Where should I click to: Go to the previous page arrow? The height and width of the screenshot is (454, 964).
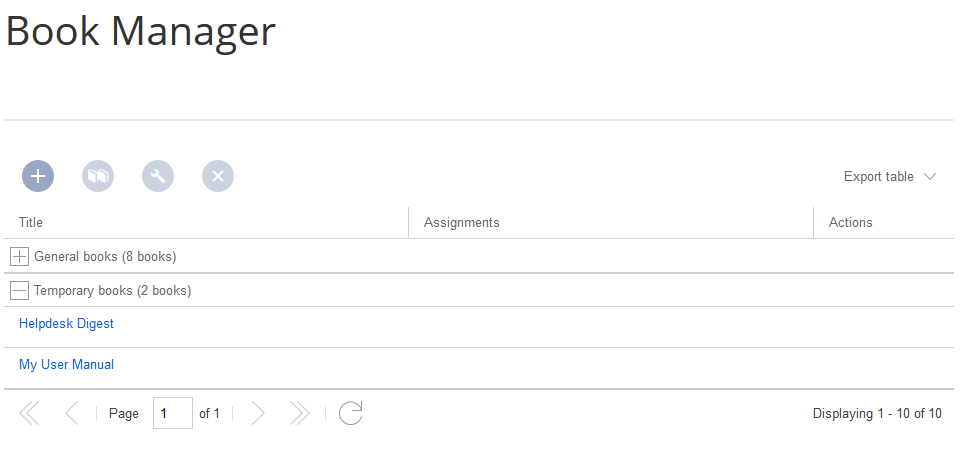[71, 413]
